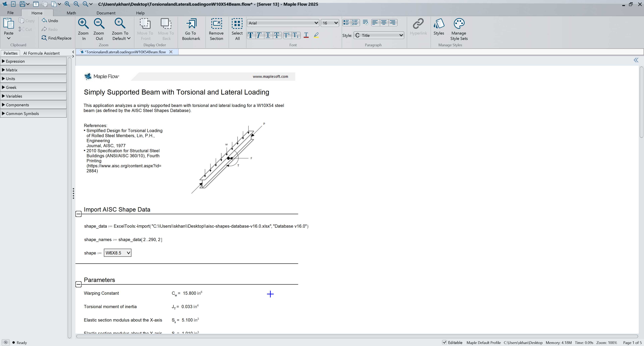
Task: Open the File menu
Action: [11, 13]
